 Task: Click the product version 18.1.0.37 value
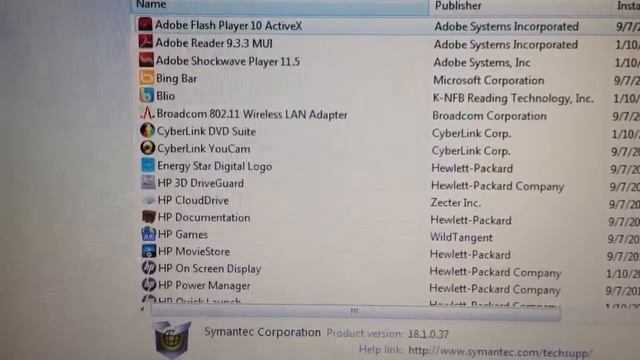tap(428, 334)
